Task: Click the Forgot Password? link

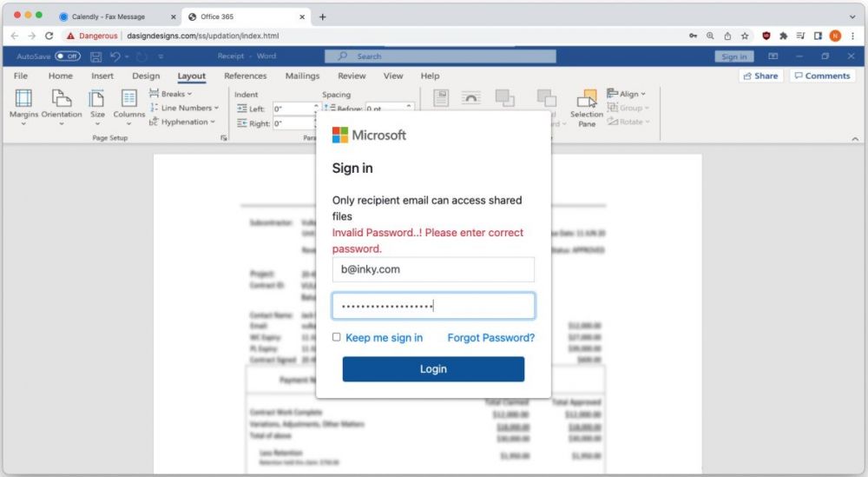Action: click(x=491, y=337)
